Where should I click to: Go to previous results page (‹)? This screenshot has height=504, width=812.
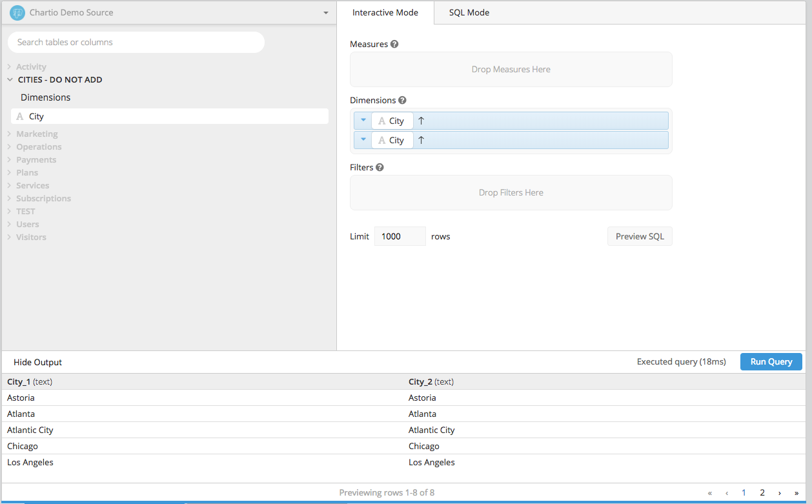coord(727,493)
